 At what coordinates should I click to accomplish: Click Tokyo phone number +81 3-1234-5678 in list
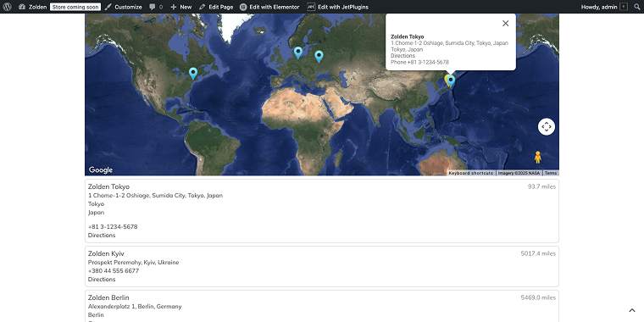[x=113, y=227]
